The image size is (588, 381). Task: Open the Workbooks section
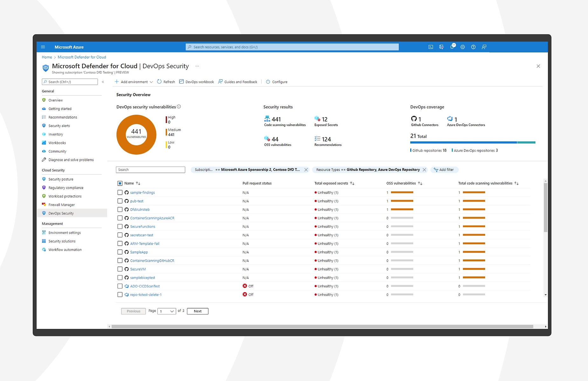click(x=57, y=143)
